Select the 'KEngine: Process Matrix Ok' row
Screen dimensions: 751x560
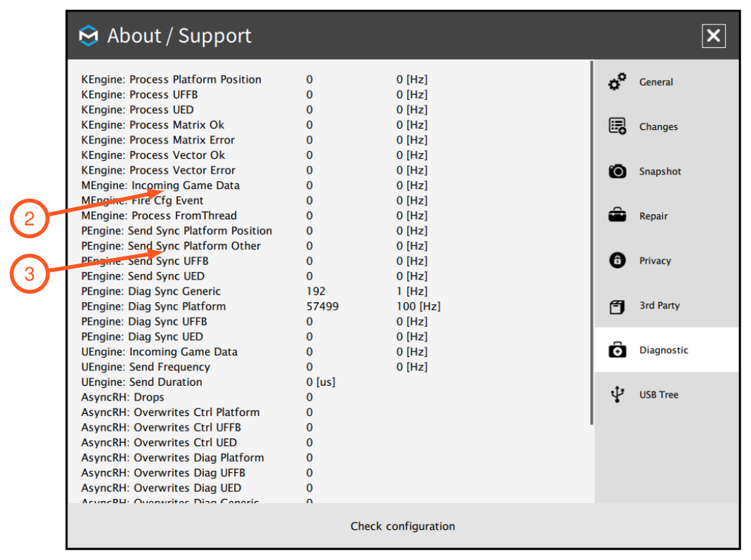[x=255, y=124]
